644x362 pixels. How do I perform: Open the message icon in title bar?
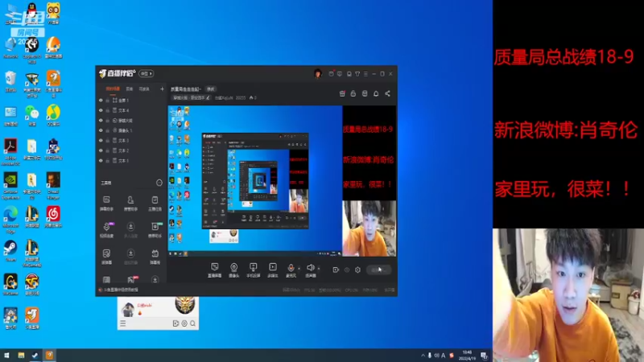coord(339,74)
